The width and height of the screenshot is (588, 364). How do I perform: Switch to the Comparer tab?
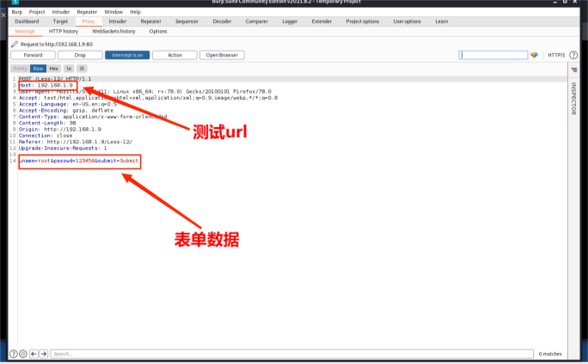pyautogui.click(x=257, y=21)
